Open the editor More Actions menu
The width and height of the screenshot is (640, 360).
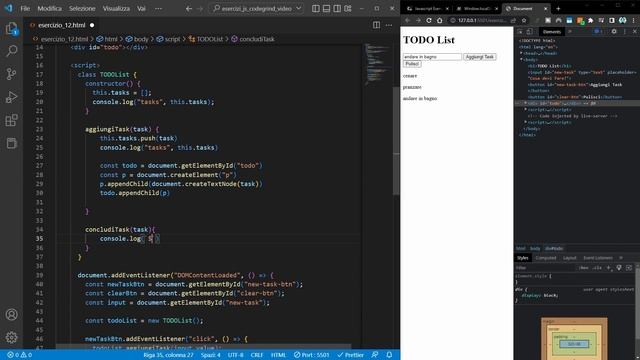coord(389,25)
